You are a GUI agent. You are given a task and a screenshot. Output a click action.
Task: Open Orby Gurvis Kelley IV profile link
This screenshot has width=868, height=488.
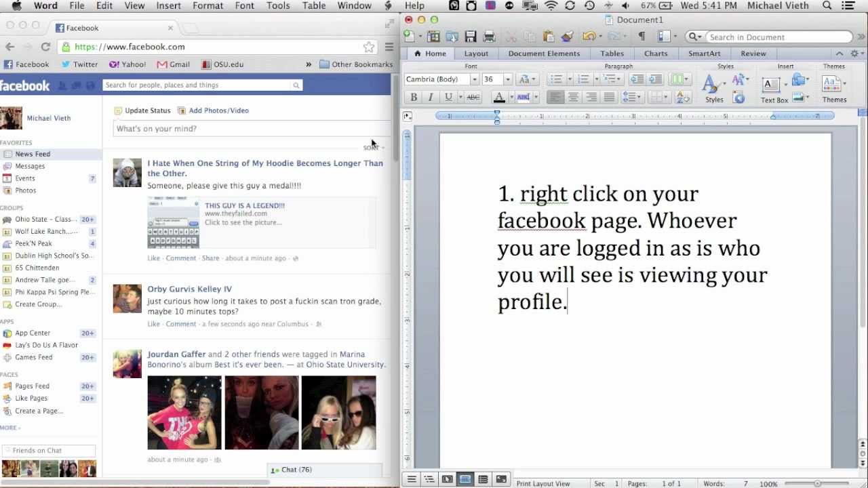[x=189, y=289]
